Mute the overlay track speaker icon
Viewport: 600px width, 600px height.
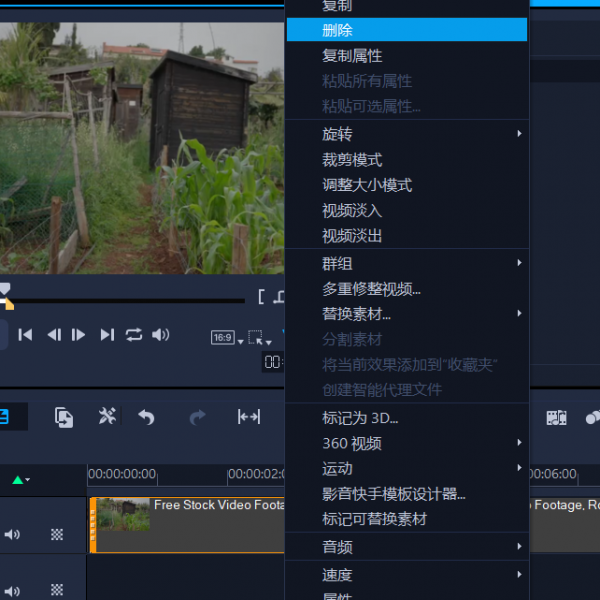pos(12,591)
